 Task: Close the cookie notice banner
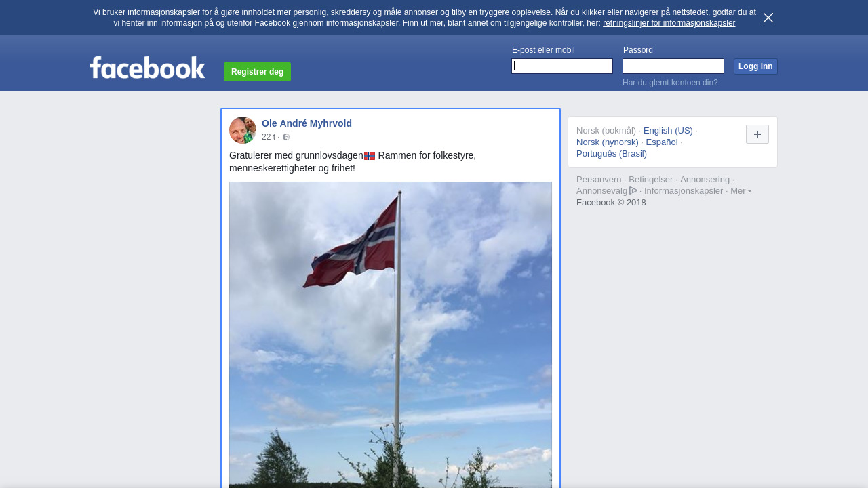[x=768, y=18]
